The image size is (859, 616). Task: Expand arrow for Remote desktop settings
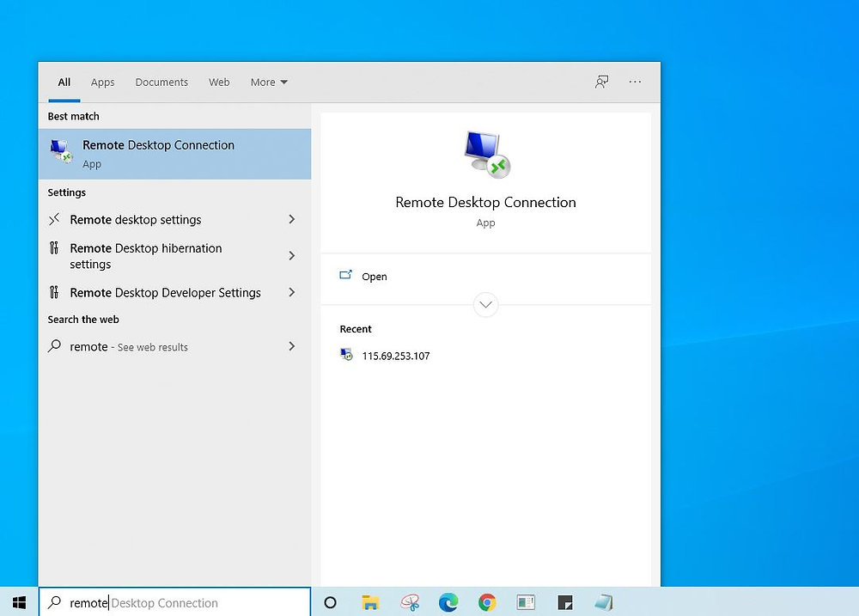292,219
